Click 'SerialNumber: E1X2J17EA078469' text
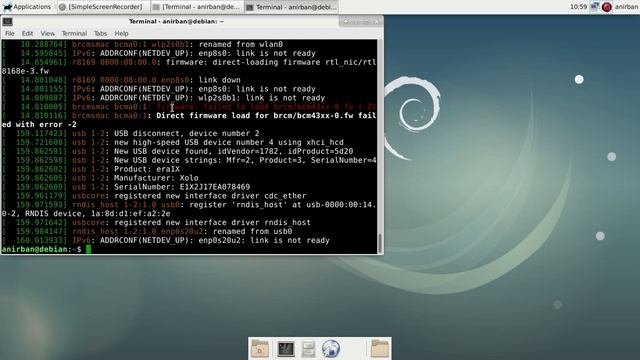Viewport: 640px width, 360px height. point(182,187)
